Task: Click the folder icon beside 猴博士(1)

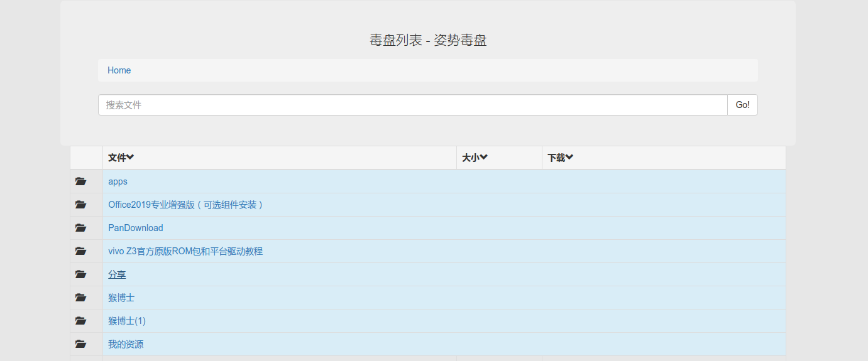Action: [x=80, y=321]
